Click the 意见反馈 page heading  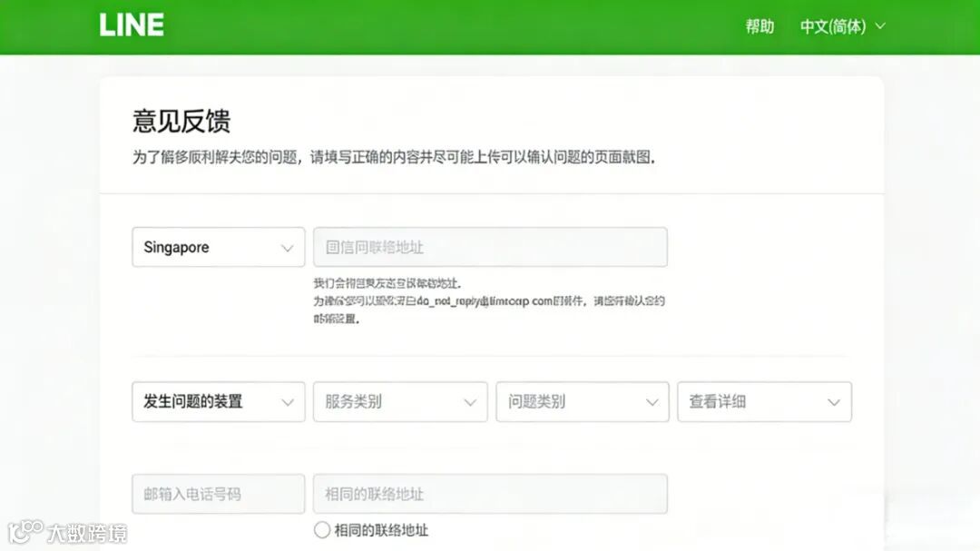[x=181, y=121]
